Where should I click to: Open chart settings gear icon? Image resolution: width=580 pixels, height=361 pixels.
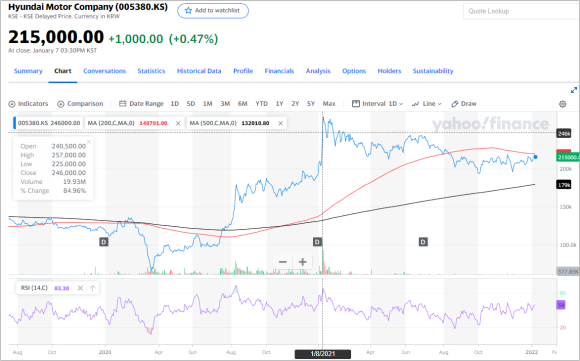(x=563, y=104)
